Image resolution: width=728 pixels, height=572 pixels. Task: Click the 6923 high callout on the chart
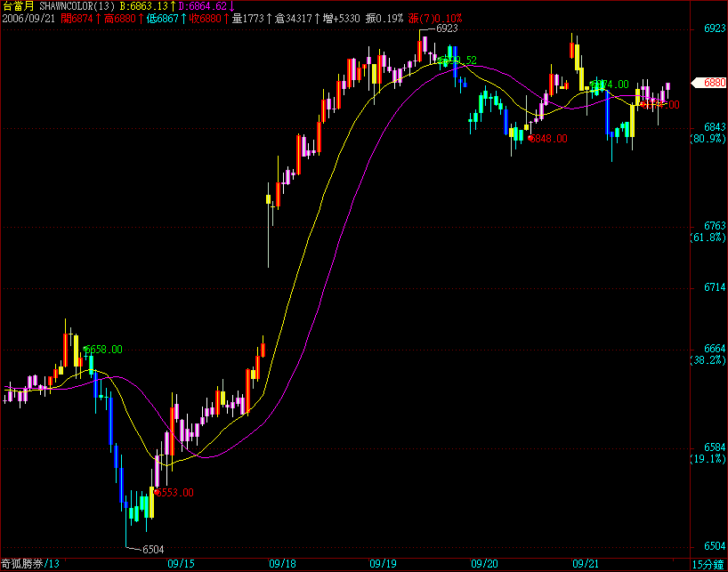[447, 28]
